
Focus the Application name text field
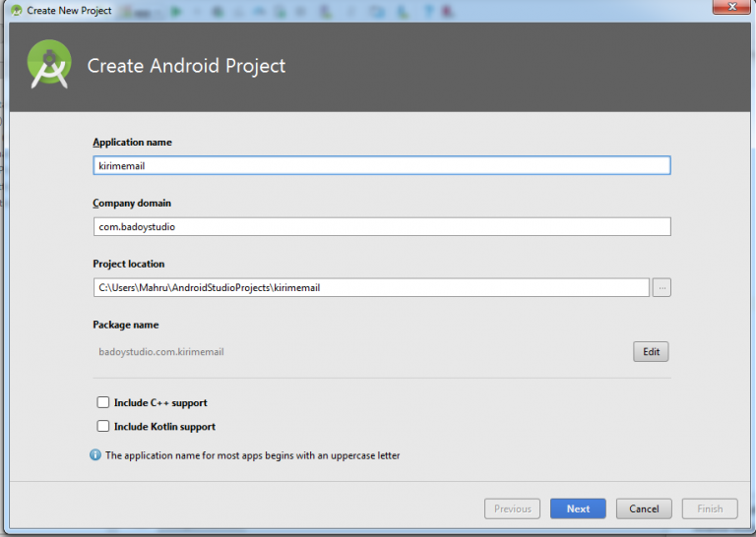pos(381,166)
